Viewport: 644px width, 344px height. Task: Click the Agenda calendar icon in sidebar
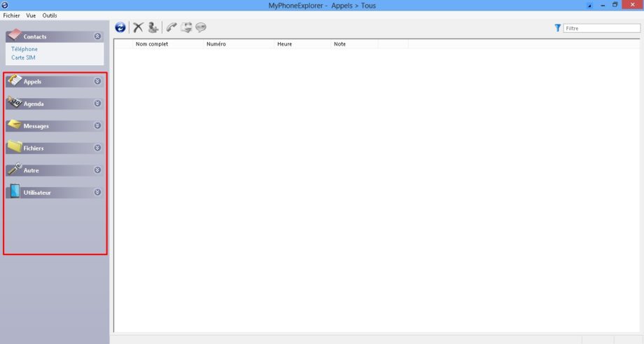pos(14,103)
